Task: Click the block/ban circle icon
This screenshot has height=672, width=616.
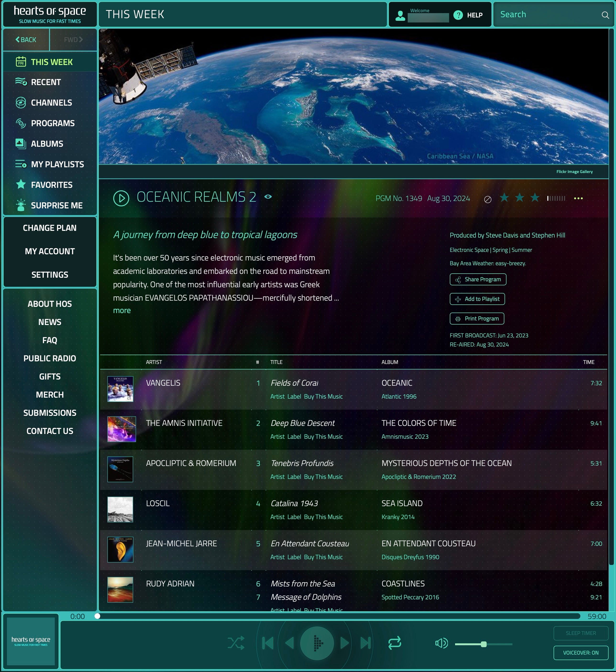Action: point(488,199)
